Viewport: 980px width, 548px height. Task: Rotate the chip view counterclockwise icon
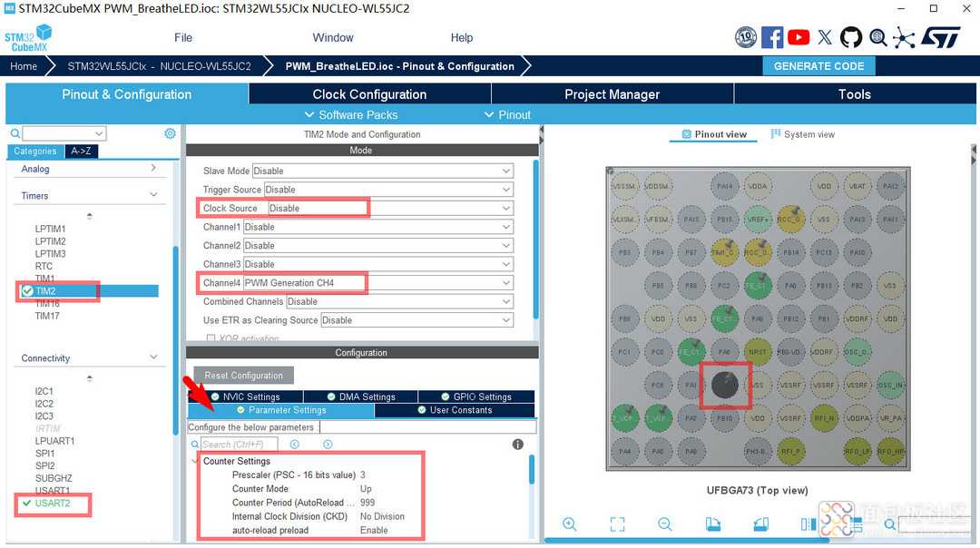coord(760,524)
